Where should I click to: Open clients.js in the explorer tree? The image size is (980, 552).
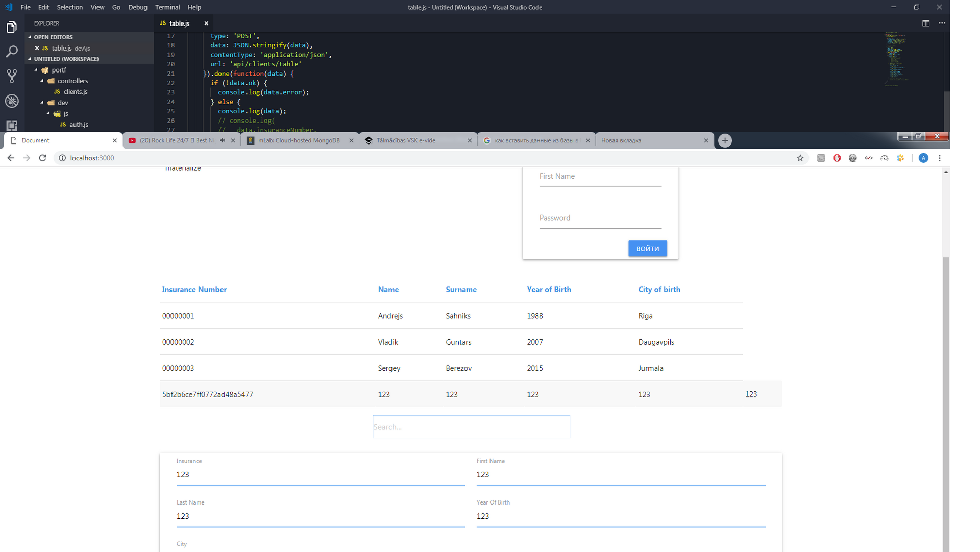[x=76, y=92]
